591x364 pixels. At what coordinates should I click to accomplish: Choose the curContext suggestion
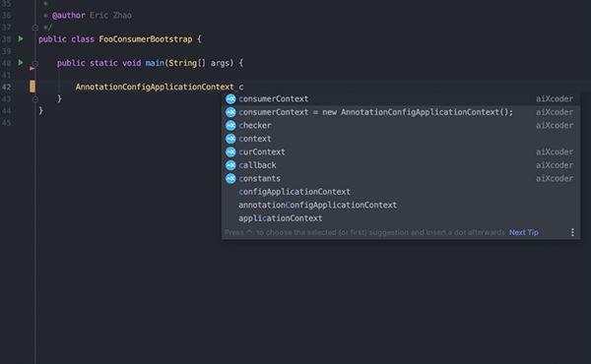tap(401, 152)
